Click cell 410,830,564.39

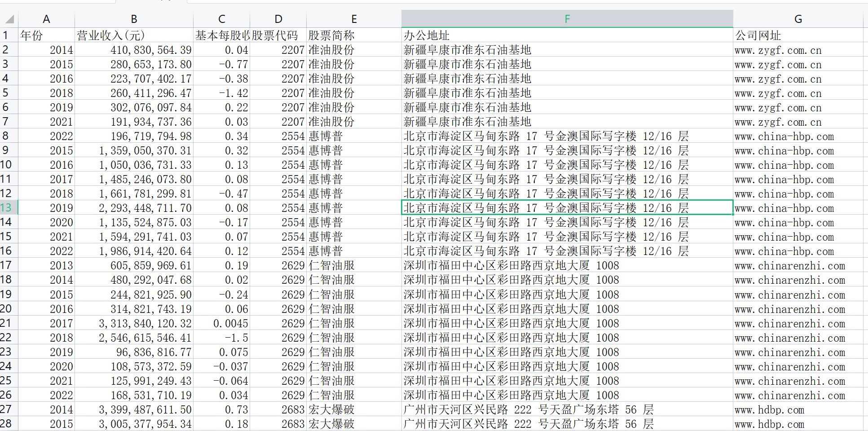[134, 50]
